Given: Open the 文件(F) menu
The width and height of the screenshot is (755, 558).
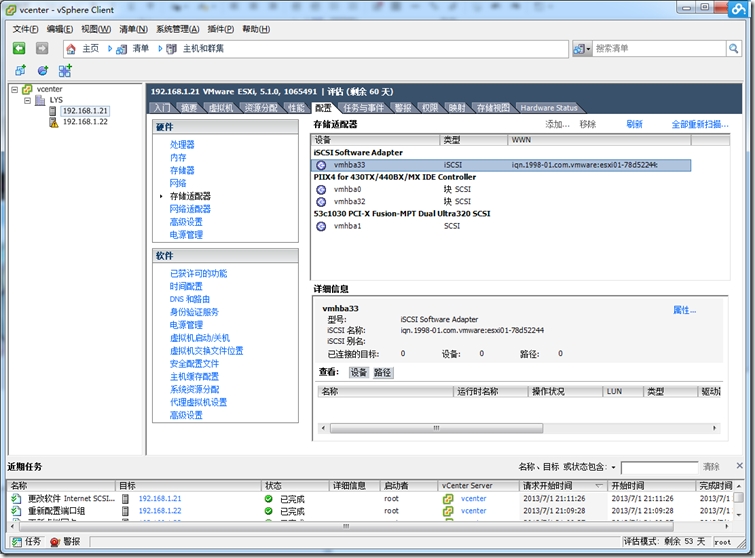Looking at the screenshot, I should 26,29.
